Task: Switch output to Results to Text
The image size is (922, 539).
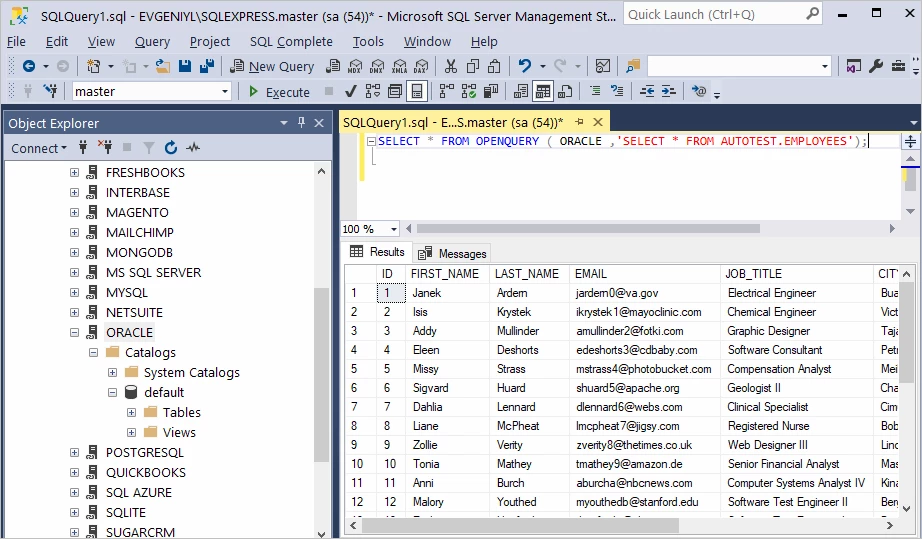Action: tap(520, 91)
